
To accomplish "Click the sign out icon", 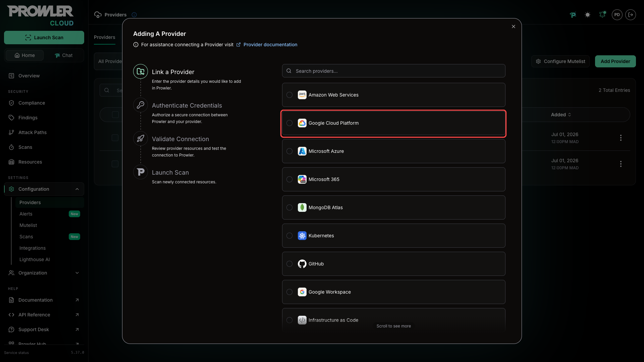I will pos(631,15).
